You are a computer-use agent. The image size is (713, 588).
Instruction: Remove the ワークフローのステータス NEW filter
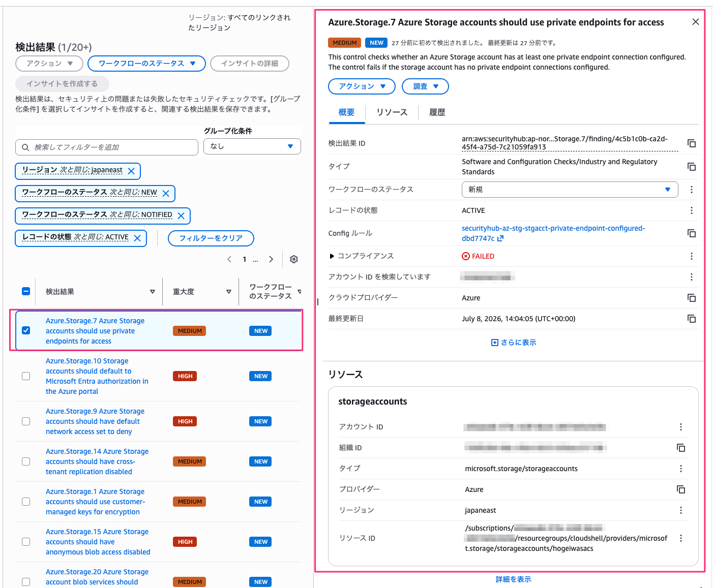[166, 194]
